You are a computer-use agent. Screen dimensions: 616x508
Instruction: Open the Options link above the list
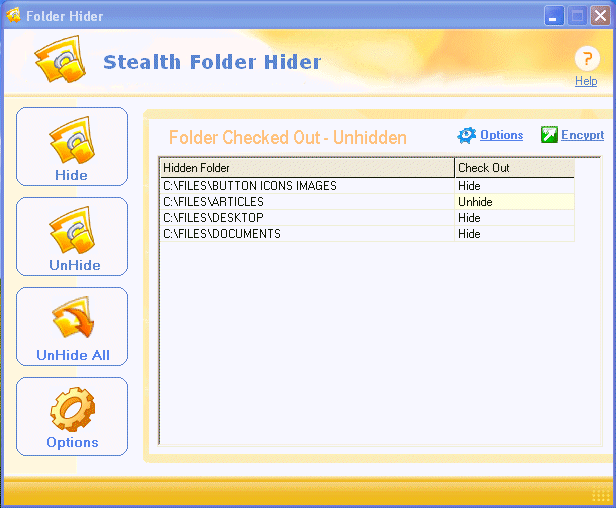click(502, 135)
